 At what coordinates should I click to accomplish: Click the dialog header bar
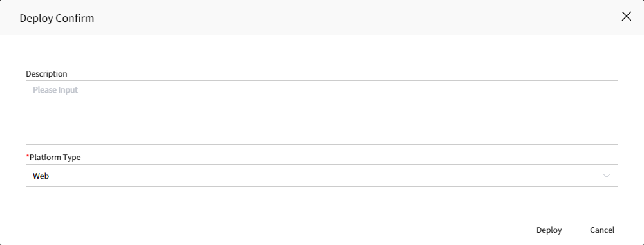click(x=321, y=17)
